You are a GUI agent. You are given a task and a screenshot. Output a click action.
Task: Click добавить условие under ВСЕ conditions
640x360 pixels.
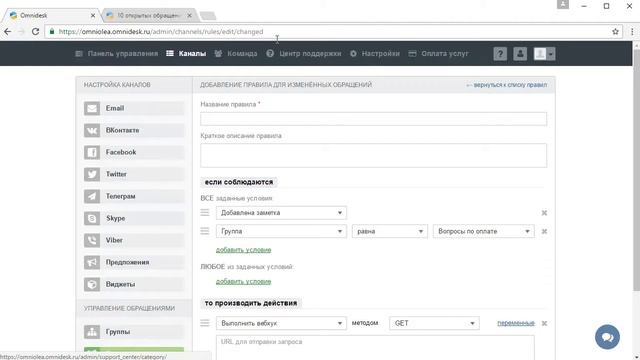(x=243, y=250)
